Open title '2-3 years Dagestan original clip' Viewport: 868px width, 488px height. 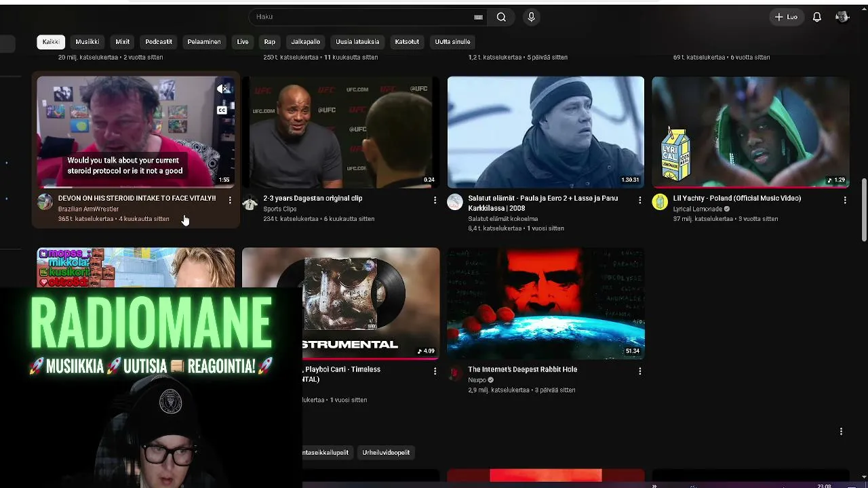point(313,199)
